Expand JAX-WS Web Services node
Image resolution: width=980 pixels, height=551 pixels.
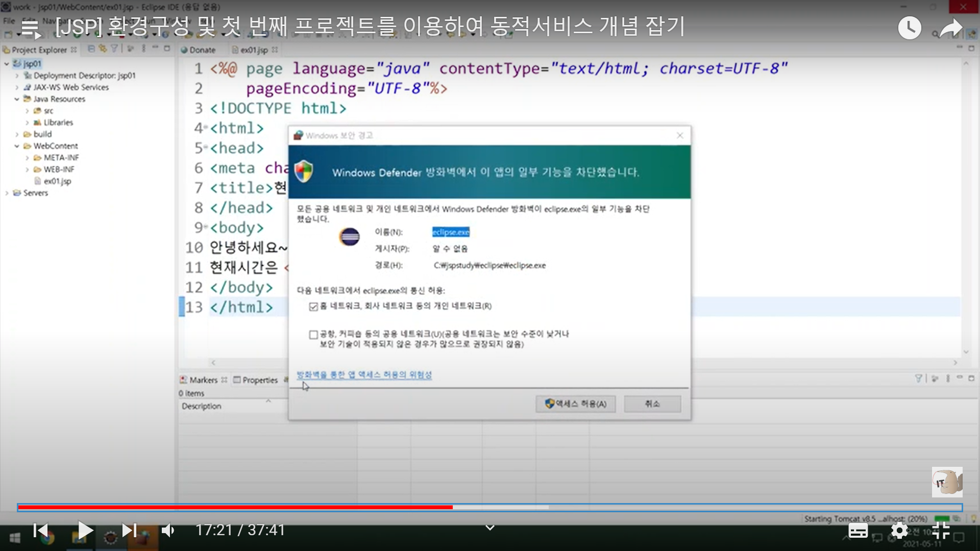(17, 87)
